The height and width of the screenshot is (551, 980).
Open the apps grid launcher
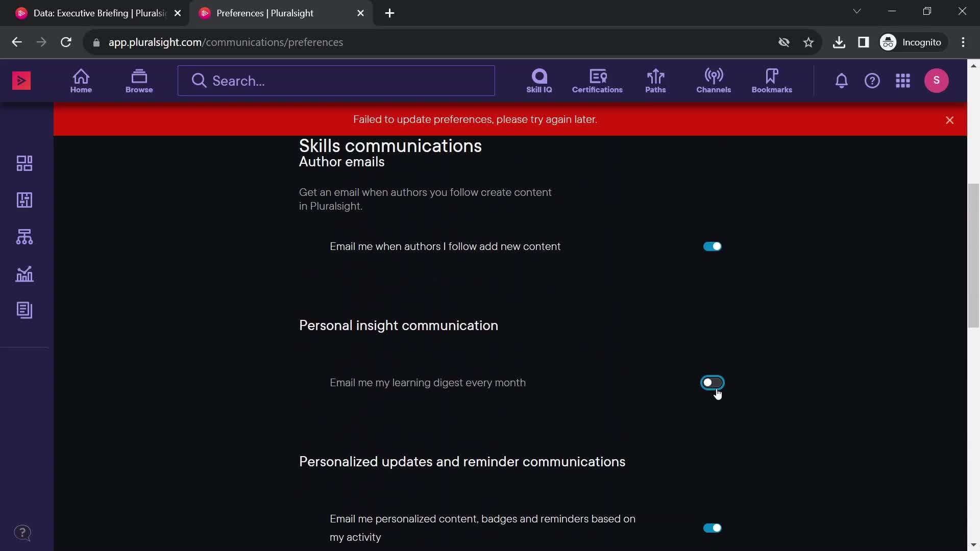[903, 81]
